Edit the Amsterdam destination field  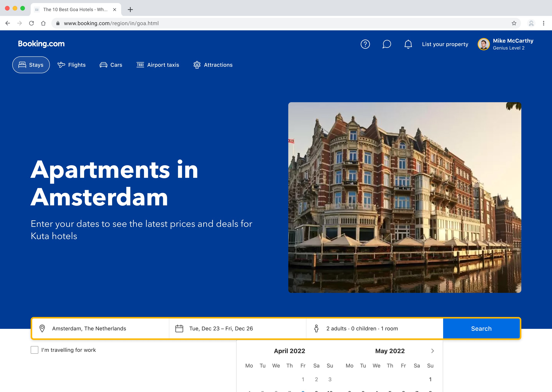tap(100, 328)
